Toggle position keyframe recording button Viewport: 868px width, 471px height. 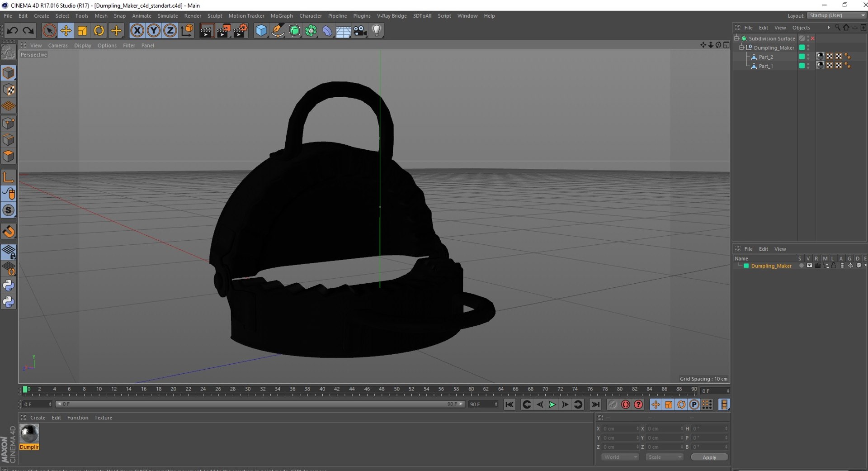656,404
